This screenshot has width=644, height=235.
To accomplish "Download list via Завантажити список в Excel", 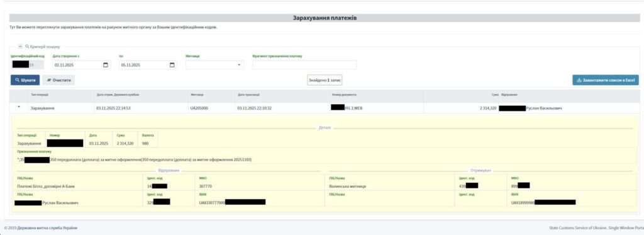I will pyautogui.click(x=606, y=80).
